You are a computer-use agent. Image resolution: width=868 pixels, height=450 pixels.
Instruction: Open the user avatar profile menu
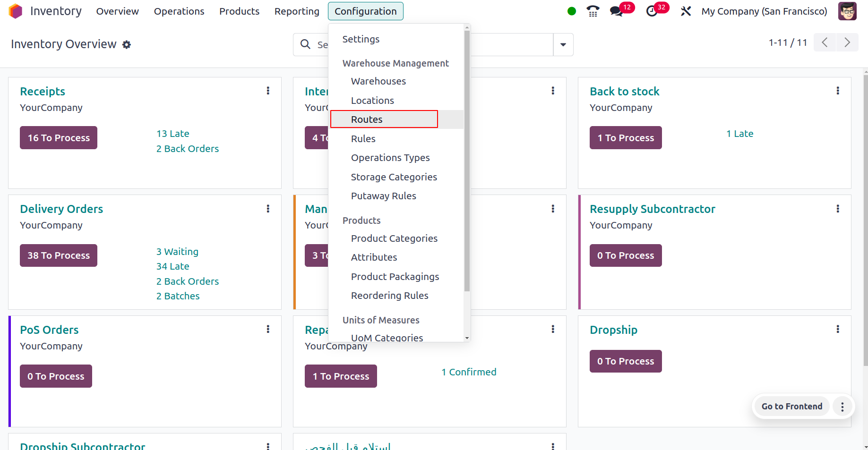coord(847,11)
